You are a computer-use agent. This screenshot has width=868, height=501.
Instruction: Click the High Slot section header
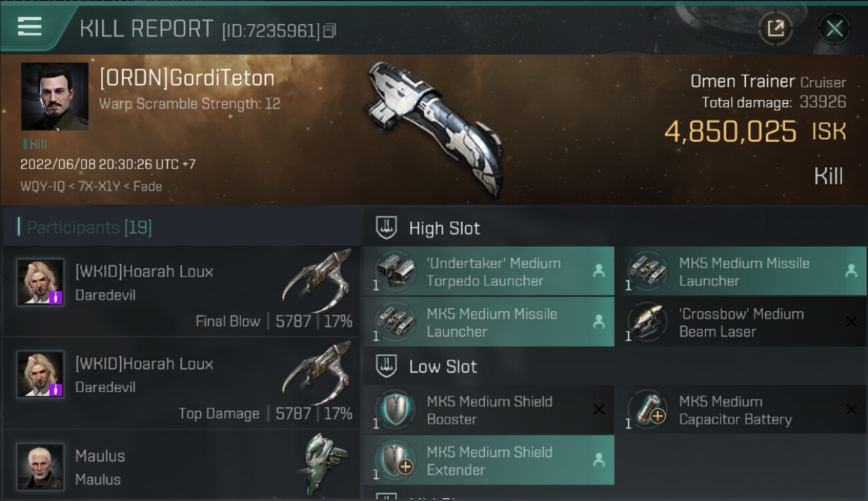pyautogui.click(x=444, y=228)
